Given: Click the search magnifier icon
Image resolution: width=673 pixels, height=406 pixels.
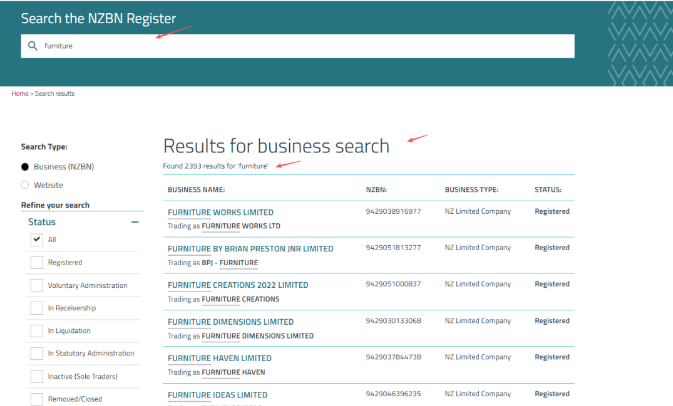Looking at the screenshot, I should click(33, 46).
